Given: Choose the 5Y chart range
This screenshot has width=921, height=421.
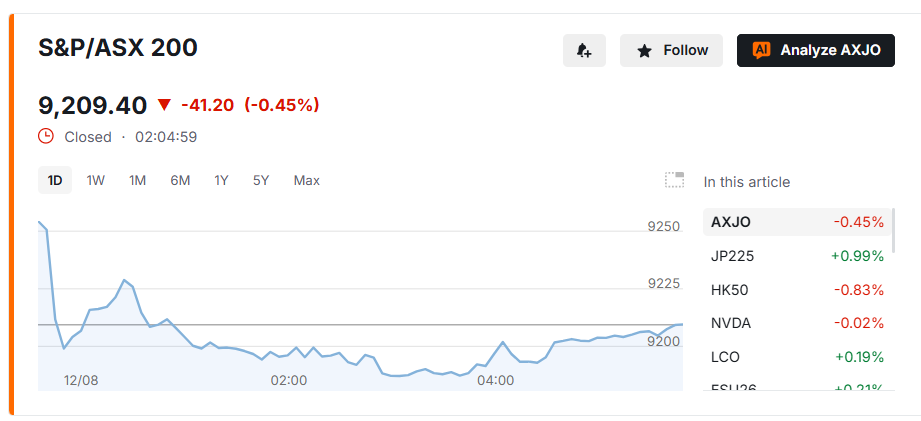Looking at the screenshot, I should (x=261, y=180).
